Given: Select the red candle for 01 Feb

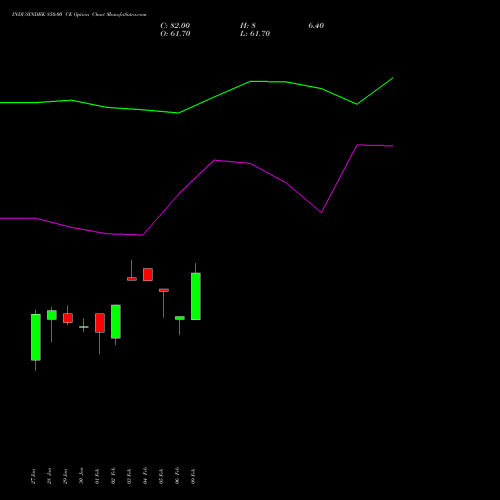Looking at the screenshot, I should (100, 323).
